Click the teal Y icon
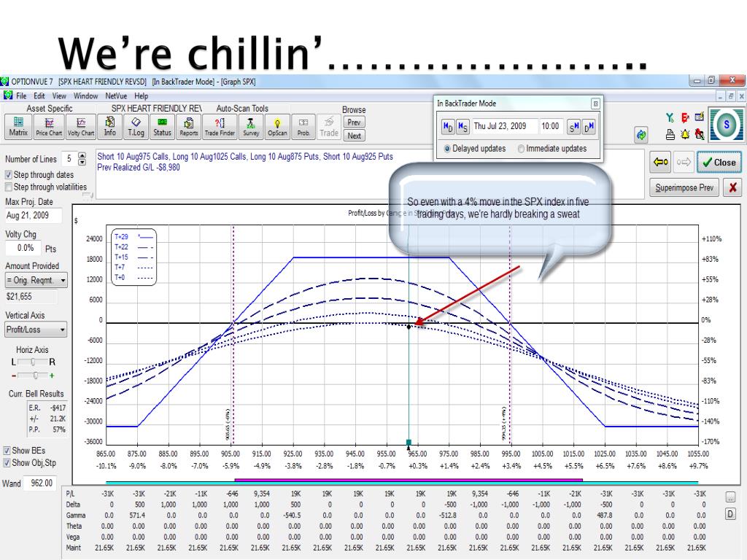The image size is (747, 560). coord(670,117)
